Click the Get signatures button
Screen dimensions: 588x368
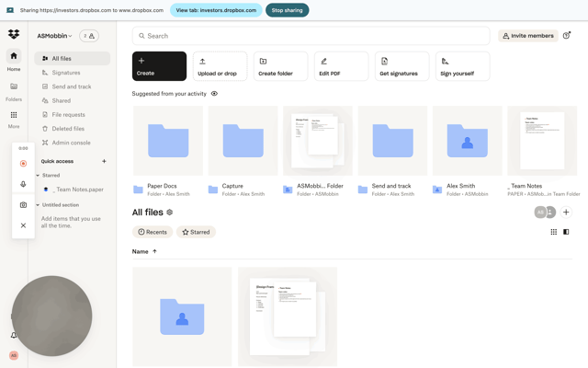(401, 66)
